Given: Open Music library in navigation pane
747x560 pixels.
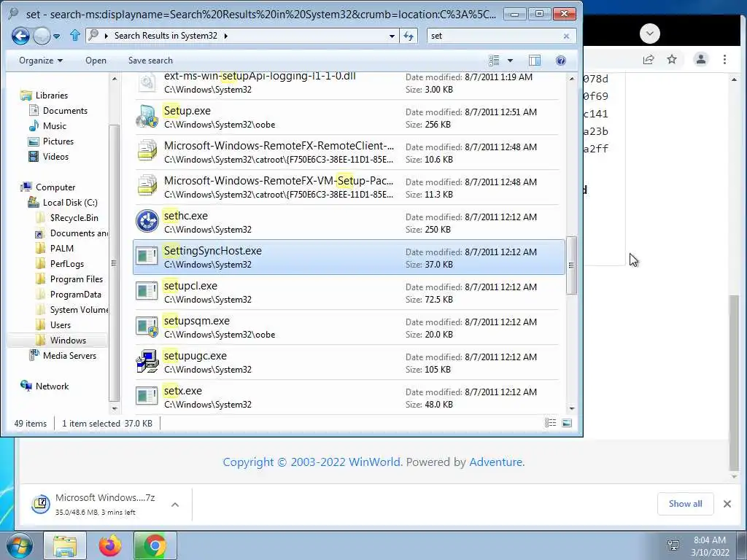Looking at the screenshot, I should coord(54,125).
